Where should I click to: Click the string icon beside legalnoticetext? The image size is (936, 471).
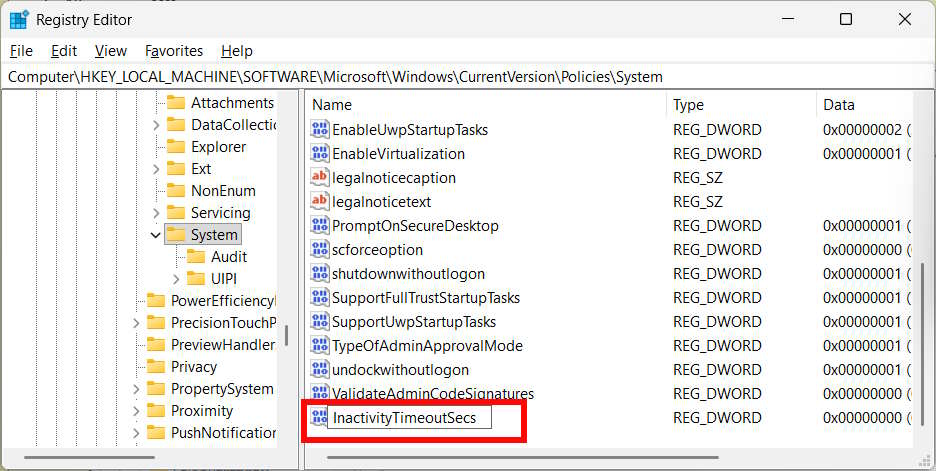tap(320, 201)
